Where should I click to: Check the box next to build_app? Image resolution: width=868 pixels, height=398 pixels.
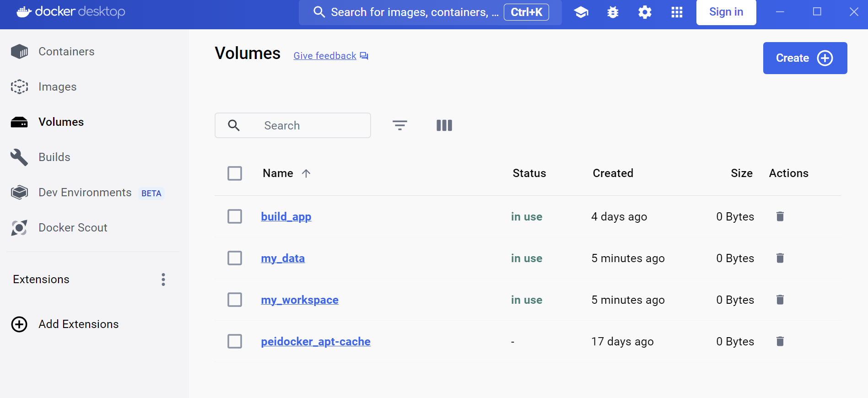[235, 216]
